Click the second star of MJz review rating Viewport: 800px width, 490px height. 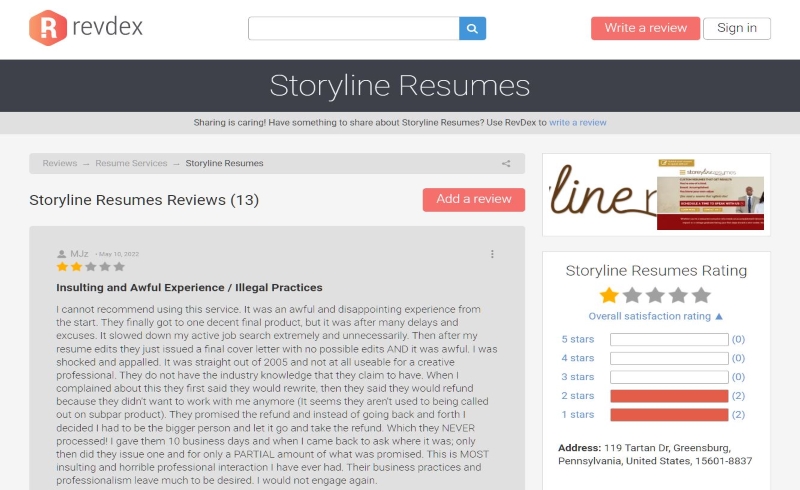click(77, 266)
